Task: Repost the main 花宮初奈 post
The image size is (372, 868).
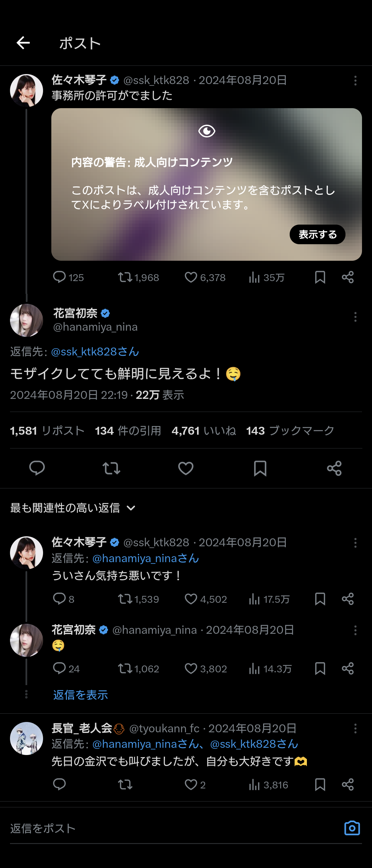Action: 111,468
